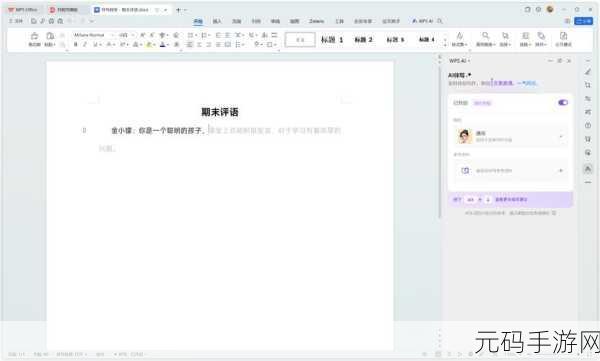Image resolution: width=600 pixels, height=361 pixels.
Task: Select the body text style box
Action: coord(300,39)
